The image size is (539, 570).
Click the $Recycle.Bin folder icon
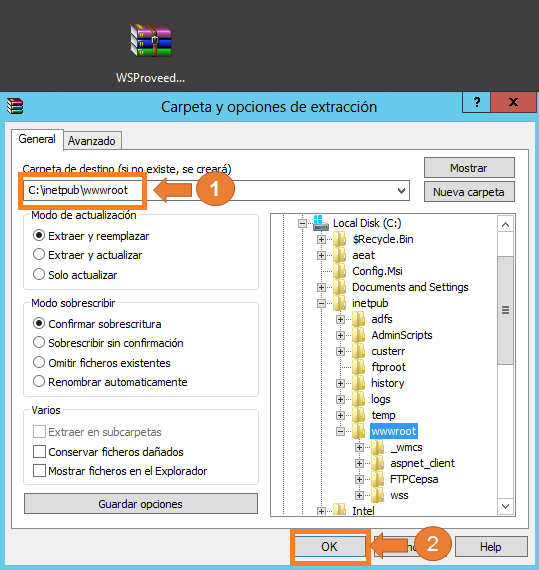(x=339, y=239)
